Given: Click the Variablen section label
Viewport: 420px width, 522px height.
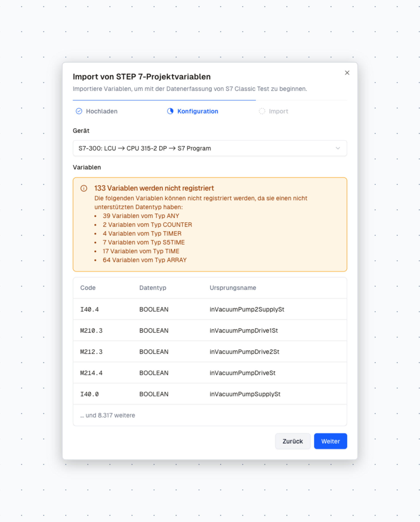Looking at the screenshot, I should (87, 167).
